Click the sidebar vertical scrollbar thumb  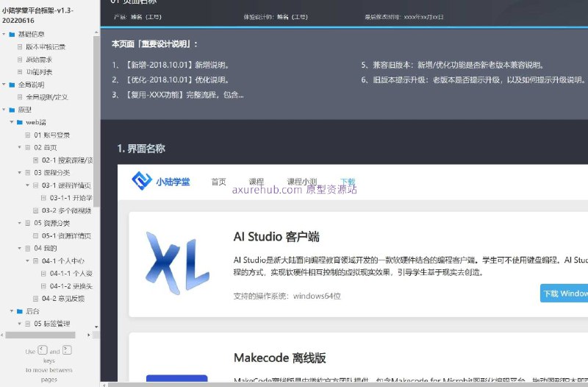point(96,121)
